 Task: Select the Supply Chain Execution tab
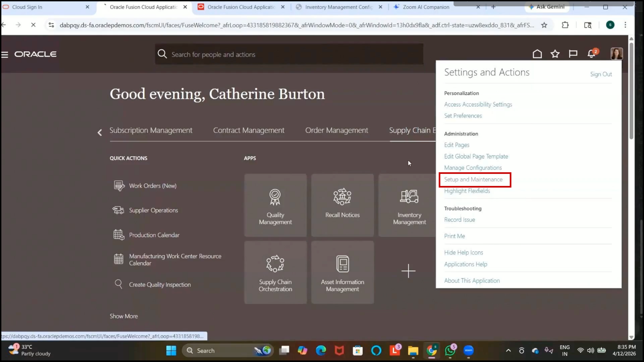412,130
